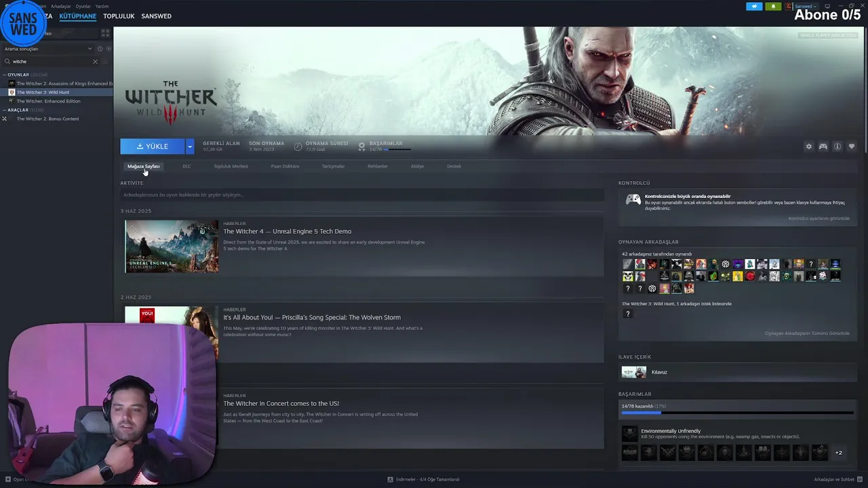This screenshot has width=868, height=488.
Task: Click the playtime clock icon
Action: coord(298,146)
